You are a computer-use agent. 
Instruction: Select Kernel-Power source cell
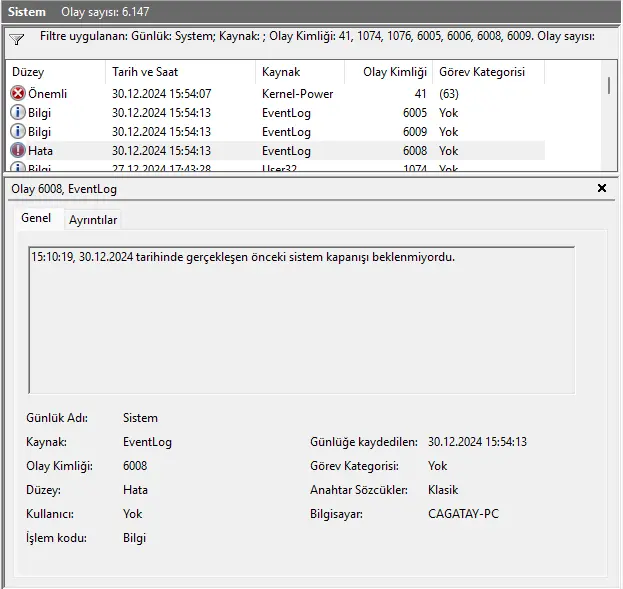[298, 94]
